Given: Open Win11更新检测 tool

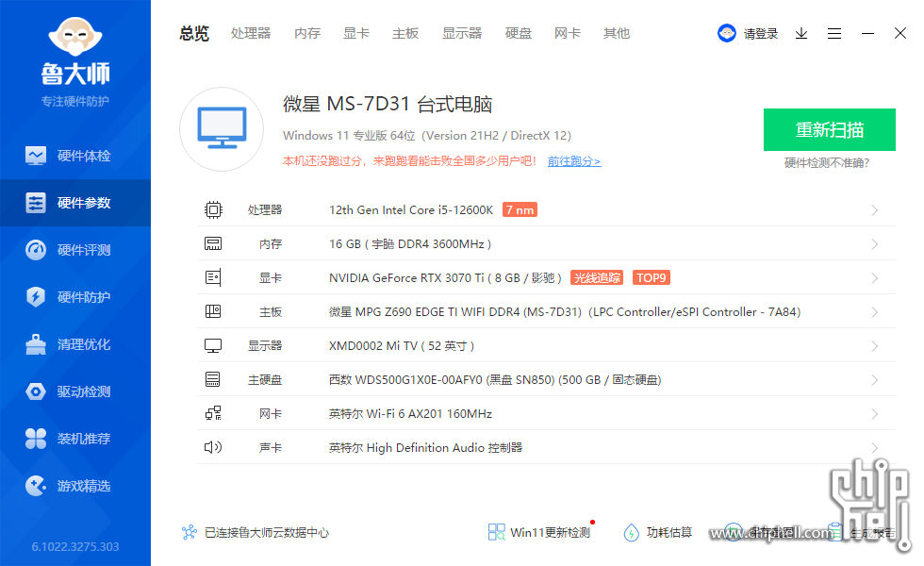Looking at the screenshot, I should [x=539, y=532].
